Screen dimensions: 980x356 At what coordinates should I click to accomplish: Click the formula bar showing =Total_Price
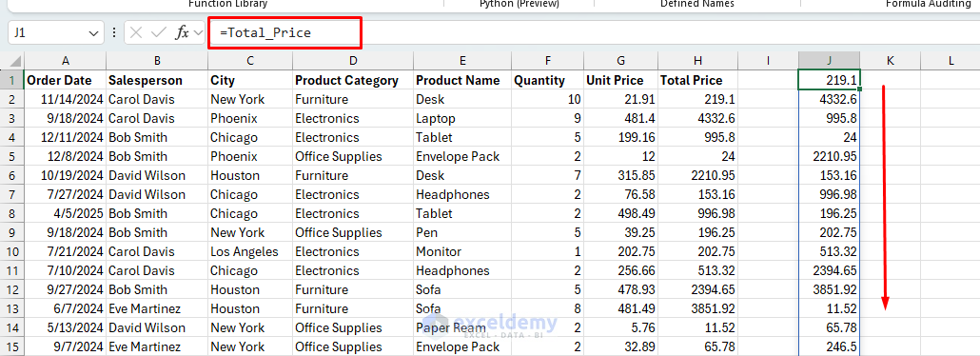tap(594, 33)
